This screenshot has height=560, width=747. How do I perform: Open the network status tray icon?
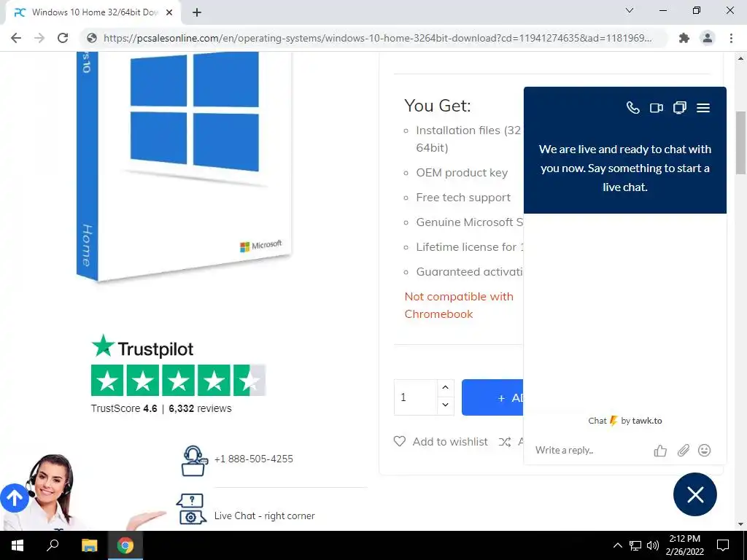[x=635, y=545]
